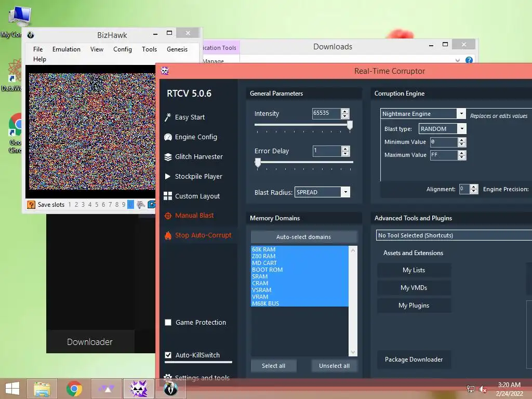Open Engine Config gauge icon
Image resolution: width=532 pixels, height=399 pixels.
point(168,137)
